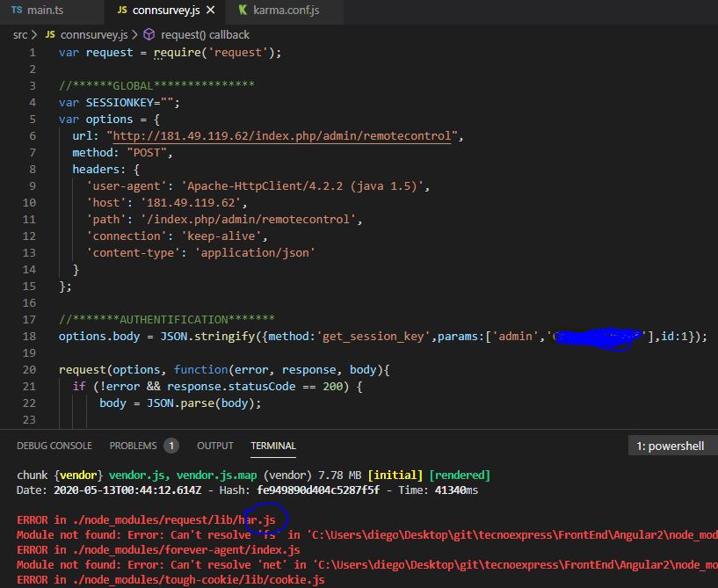Click the JS file icon in breadcrumb
The width and height of the screenshot is (718, 588).
pos(50,34)
